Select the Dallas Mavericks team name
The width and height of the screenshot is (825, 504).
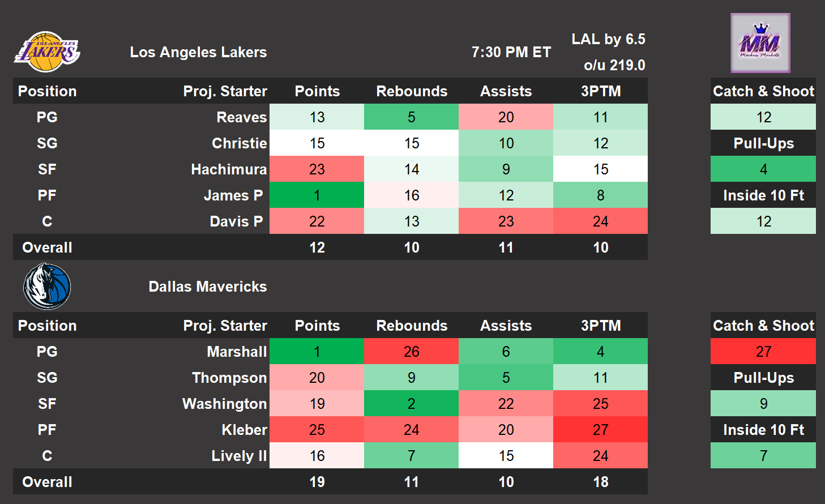coord(207,287)
